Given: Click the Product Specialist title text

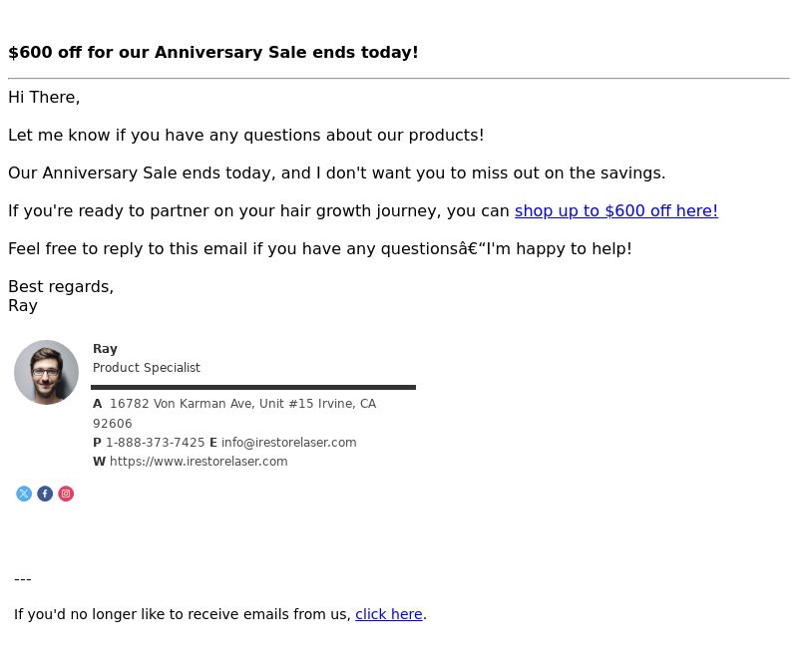Looking at the screenshot, I should point(147,368).
